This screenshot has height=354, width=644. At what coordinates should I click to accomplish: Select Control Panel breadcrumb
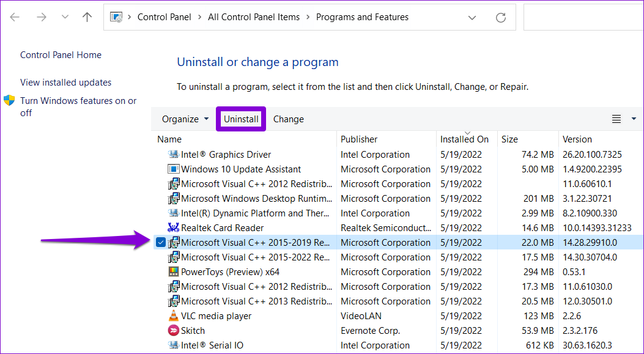click(x=165, y=17)
